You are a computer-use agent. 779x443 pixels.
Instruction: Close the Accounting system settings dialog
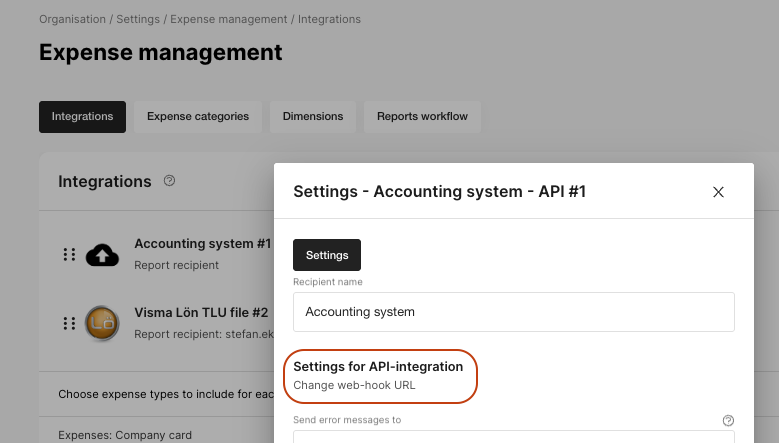[718, 192]
